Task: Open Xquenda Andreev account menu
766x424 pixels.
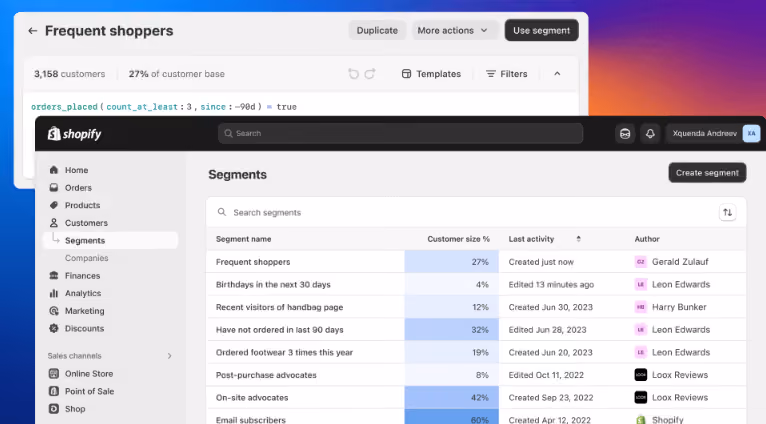Action: click(716, 133)
